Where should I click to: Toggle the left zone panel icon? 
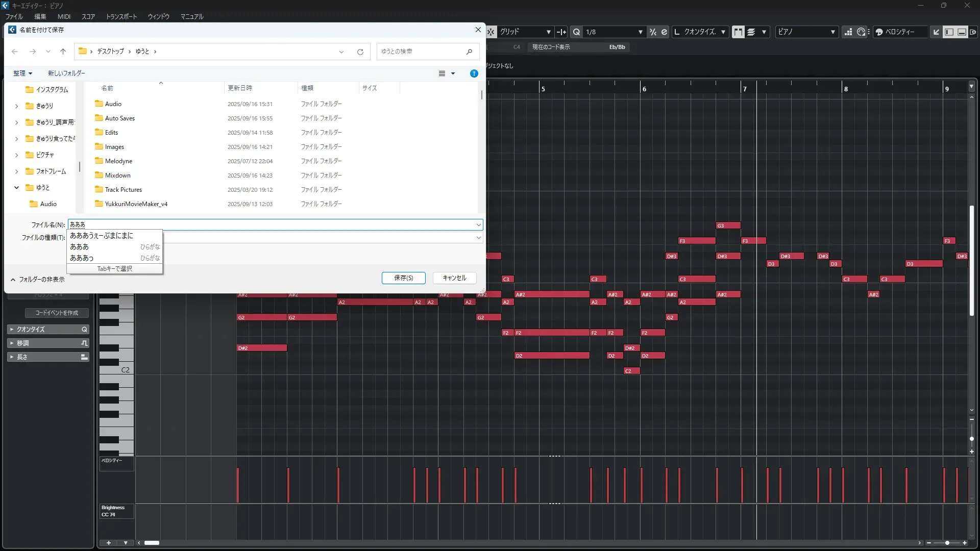point(949,32)
